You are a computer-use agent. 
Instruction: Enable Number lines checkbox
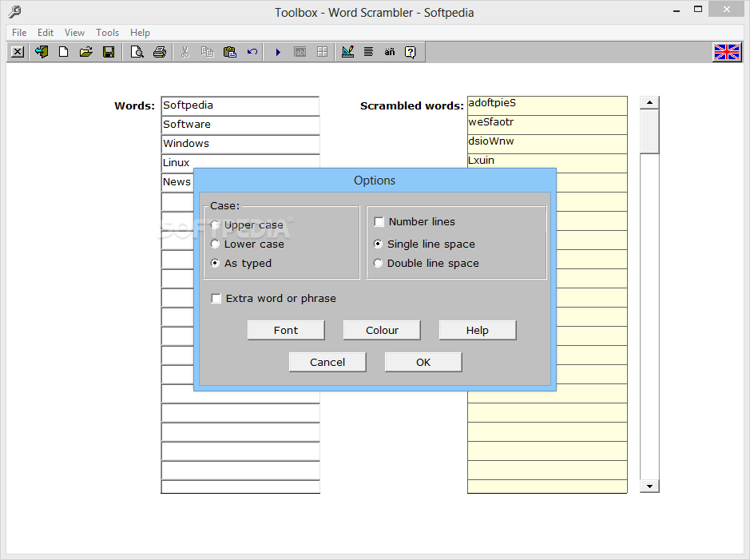pyautogui.click(x=415, y=221)
